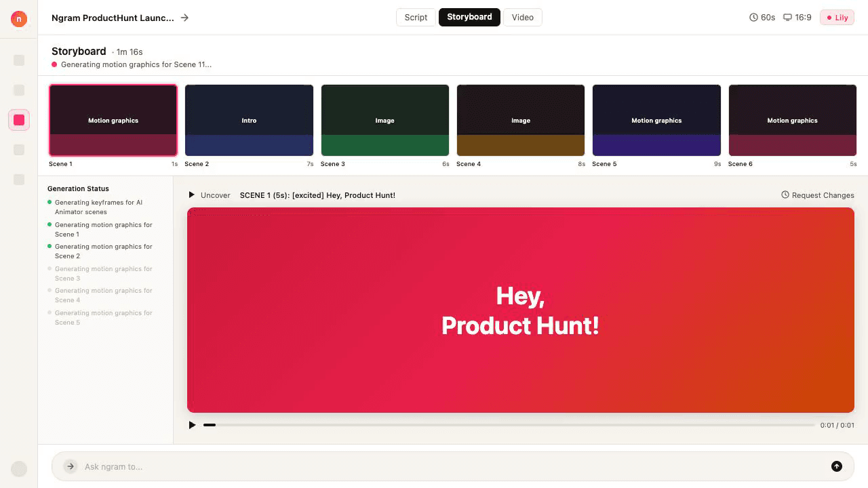Click the pink status dot under Storyboard
Viewport: 868px width, 488px height.
pos(54,64)
